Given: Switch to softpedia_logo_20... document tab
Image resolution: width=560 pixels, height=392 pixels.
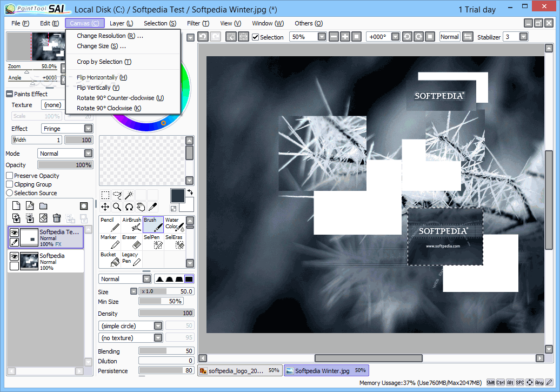Looking at the screenshot, I should [x=241, y=370].
